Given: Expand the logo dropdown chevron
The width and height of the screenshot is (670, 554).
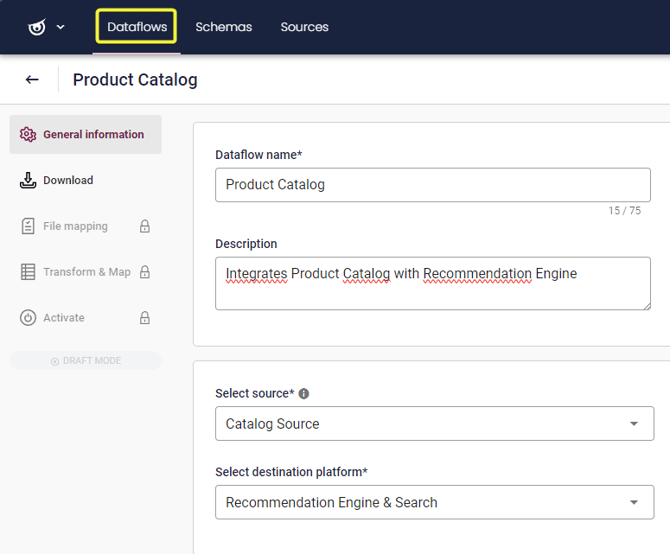Looking at the screenshot, I should pos(61,27).
